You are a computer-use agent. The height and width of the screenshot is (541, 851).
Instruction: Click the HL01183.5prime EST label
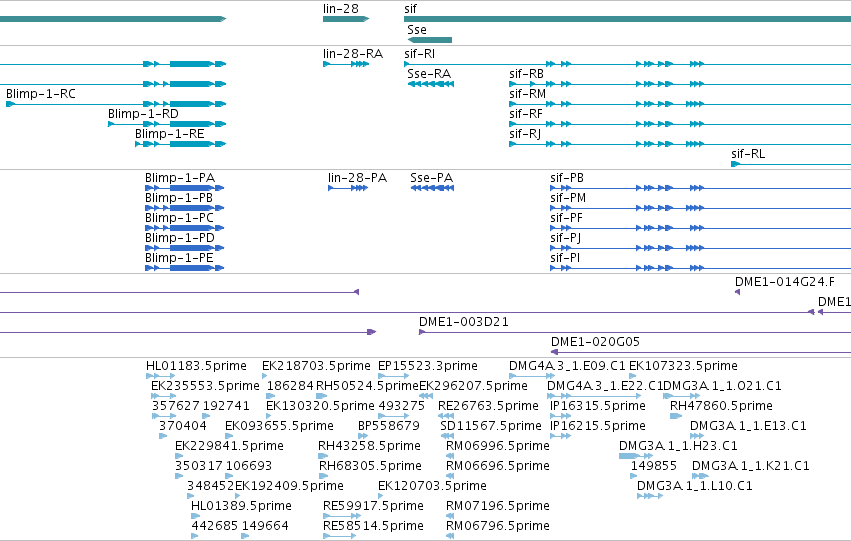[196, 366]
